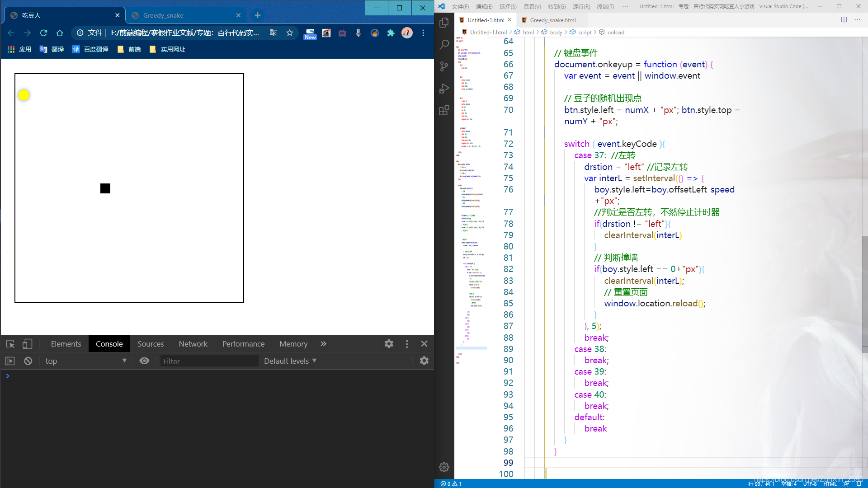Click the script breadcrumb item
Image resolution: width=868 pixels, height=488 pixels.
(x=585, y=33)
